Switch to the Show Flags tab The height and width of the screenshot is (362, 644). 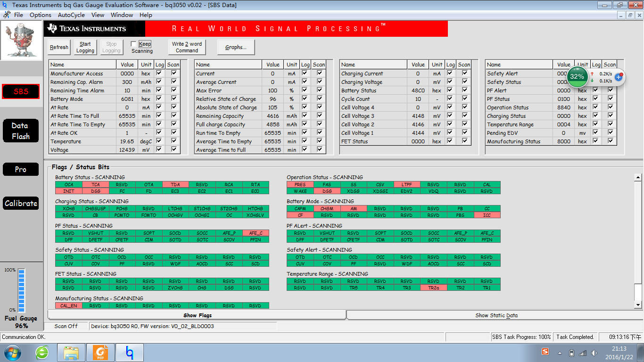(197, 315)
